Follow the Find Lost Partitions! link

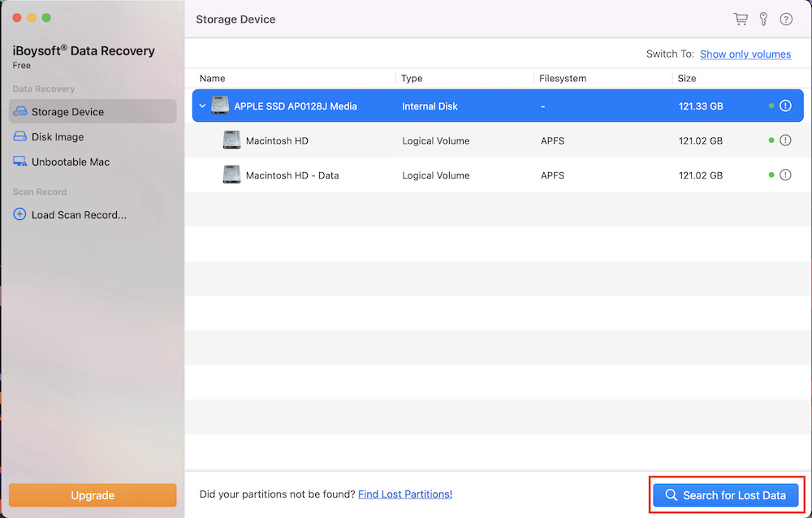405,494
